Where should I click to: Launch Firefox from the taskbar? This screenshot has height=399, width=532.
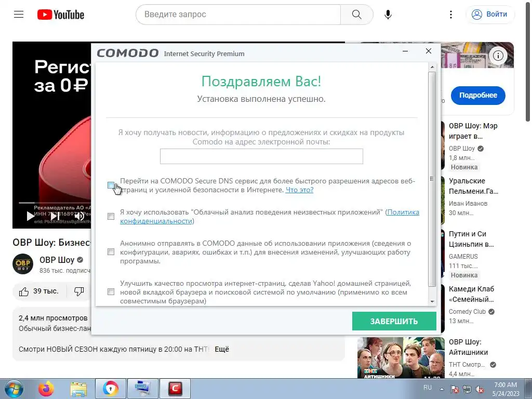point(46,389)
